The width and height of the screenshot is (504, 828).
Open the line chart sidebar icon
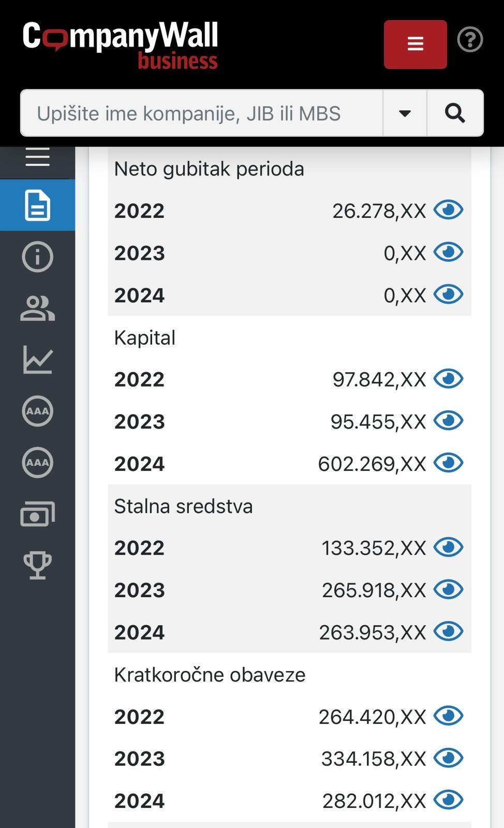pyautogui.click(x=37, y=360)
